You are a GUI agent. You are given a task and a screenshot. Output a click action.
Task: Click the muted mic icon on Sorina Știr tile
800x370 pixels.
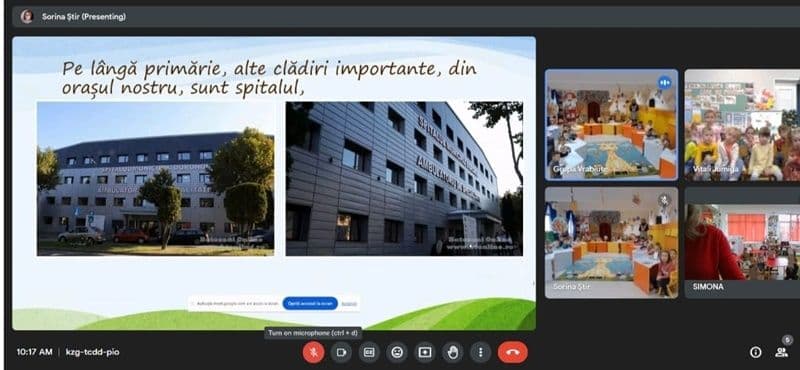664,200
